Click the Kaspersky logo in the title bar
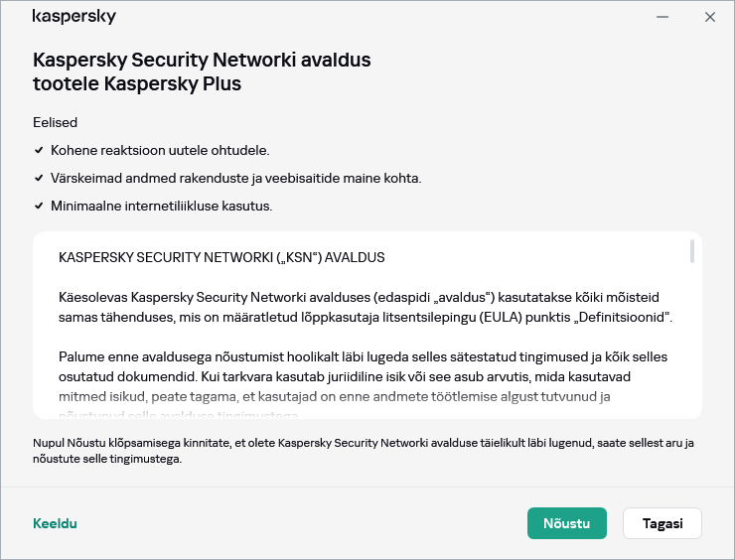This screenshot has height=560, width=735. coord(74,17)
